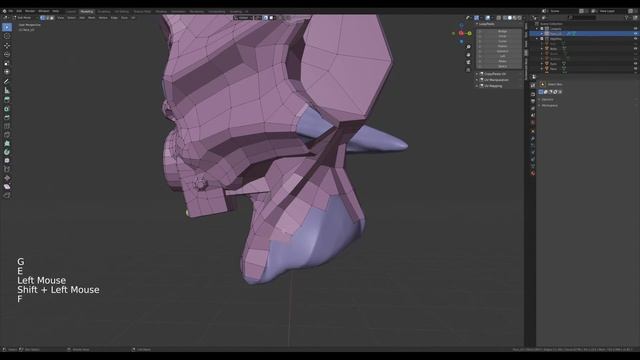Select the Rotate tool
This screenshot has width=640, height=360.
tap(7, 54)
